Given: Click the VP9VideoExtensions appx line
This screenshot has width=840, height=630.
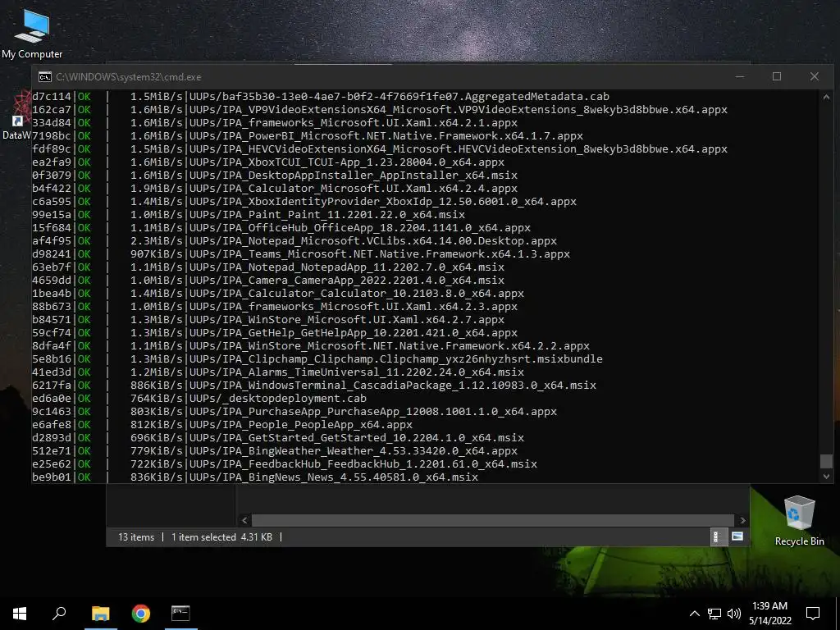Looking at the screenshot, I should (380, 110).
